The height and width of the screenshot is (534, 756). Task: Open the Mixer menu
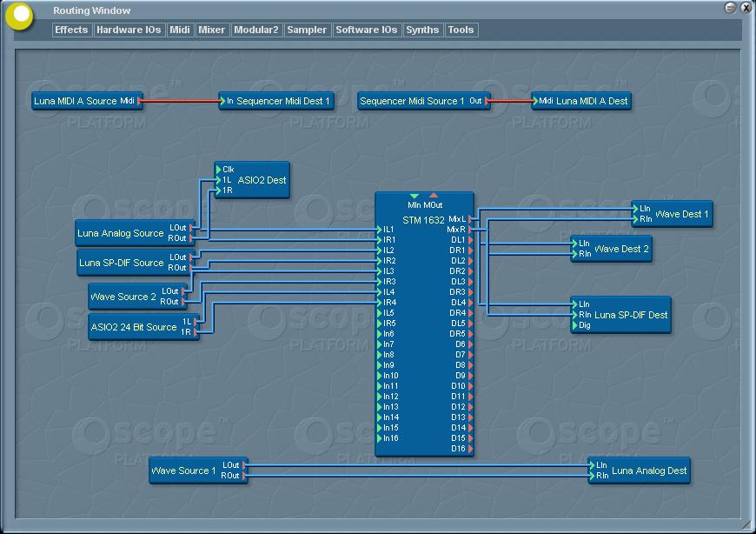[212, 30]
